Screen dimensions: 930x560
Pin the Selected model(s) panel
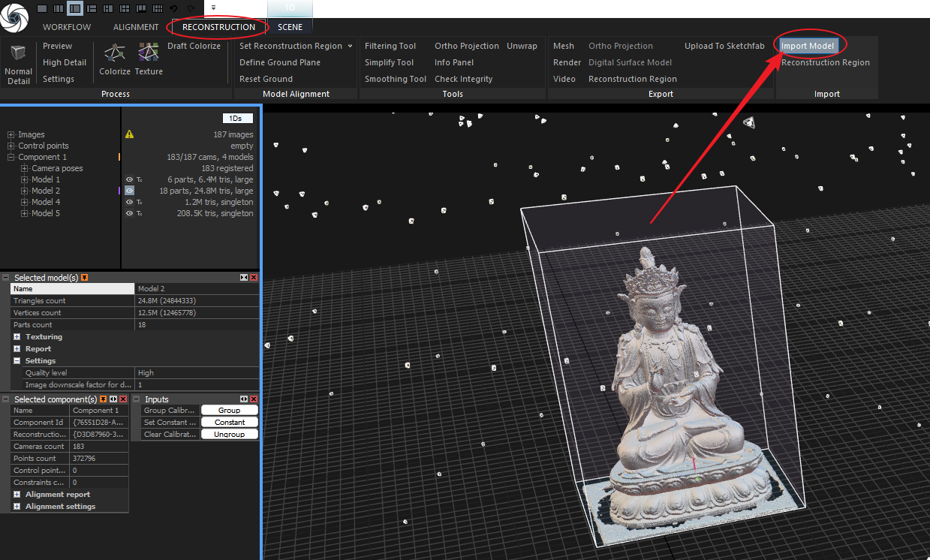tap(85, 278)
